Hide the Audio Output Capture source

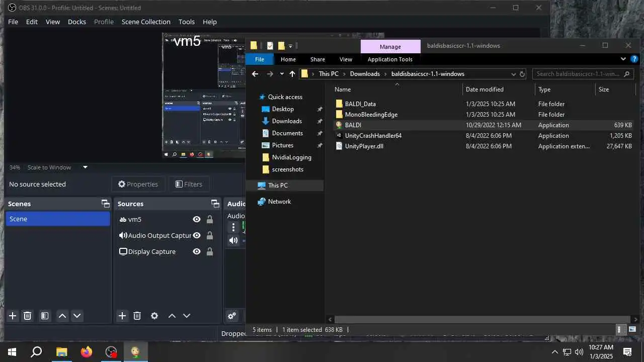tap(197, 235)
